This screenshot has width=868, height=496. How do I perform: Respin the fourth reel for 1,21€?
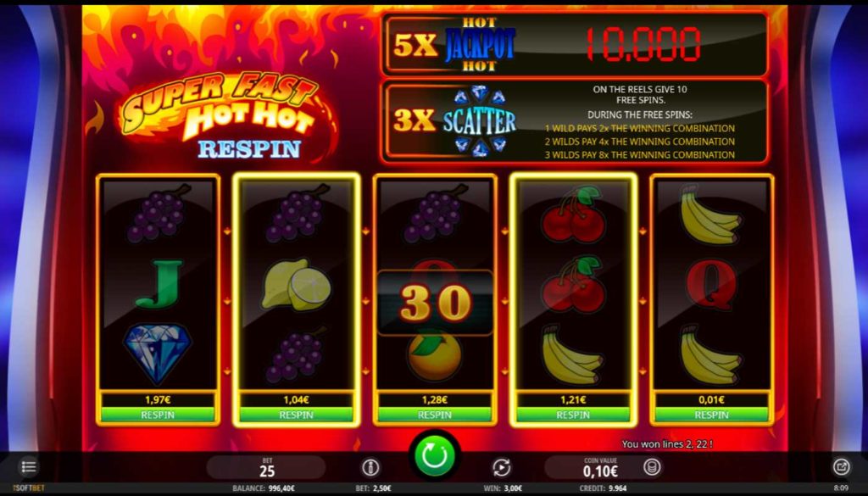573,415
